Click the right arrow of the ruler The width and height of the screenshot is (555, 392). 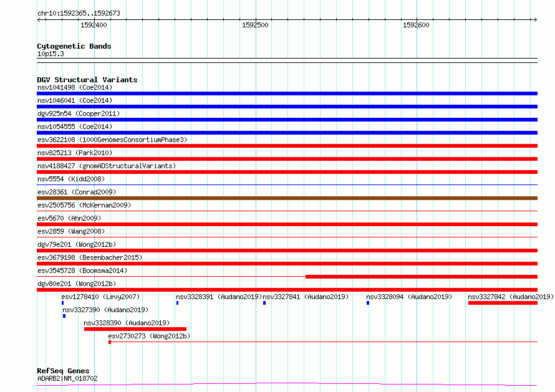click(x=535, y=19)
